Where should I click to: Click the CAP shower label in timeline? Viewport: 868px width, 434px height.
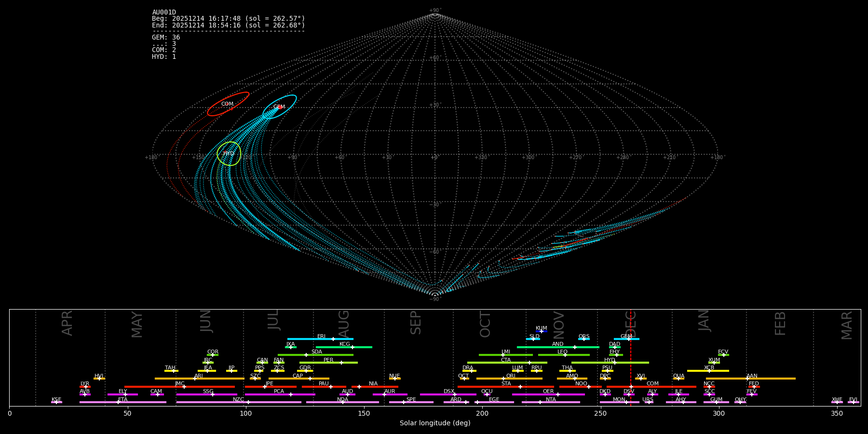pos(298,376)
